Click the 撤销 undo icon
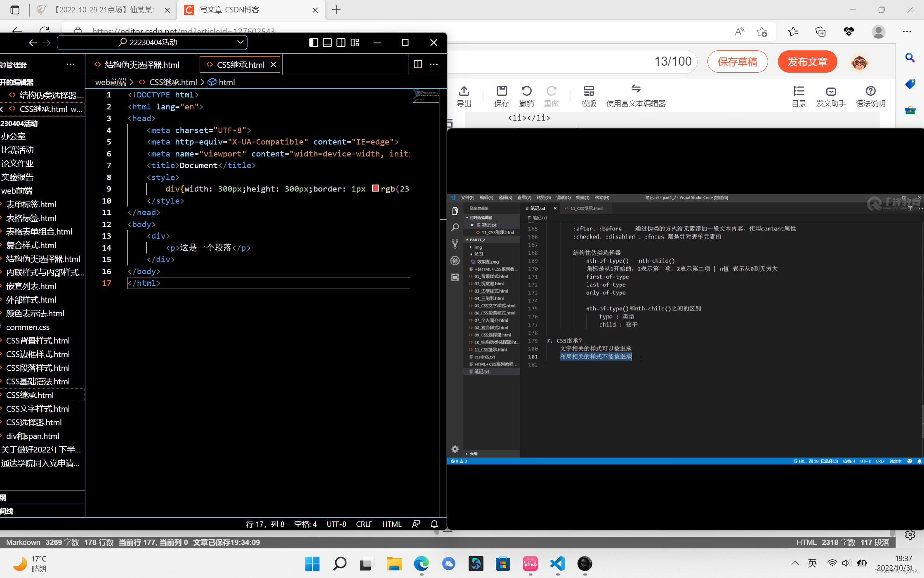Viewport: 924px width, 578px height. pos(527,95)
